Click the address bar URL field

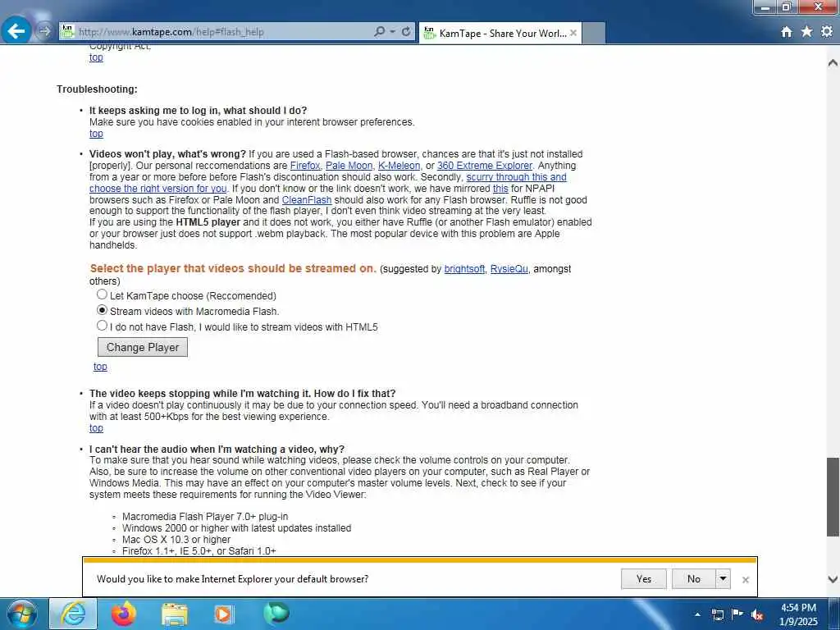(x=224, y=32)
